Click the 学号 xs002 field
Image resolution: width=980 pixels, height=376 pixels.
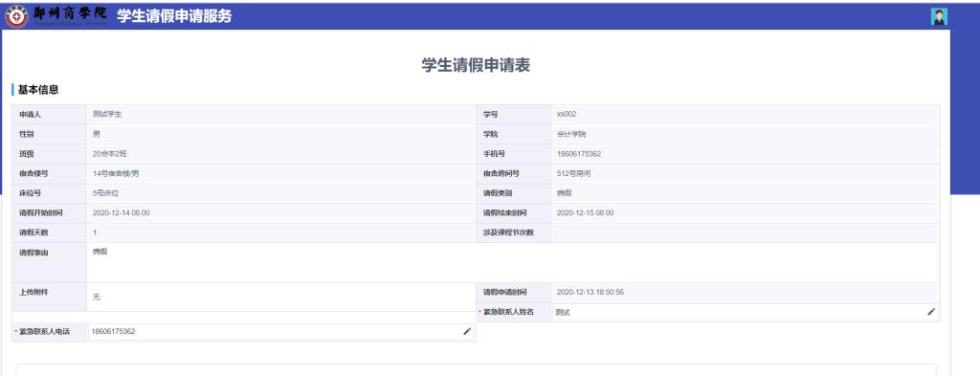pyautogui.click(x=745, y=114)
